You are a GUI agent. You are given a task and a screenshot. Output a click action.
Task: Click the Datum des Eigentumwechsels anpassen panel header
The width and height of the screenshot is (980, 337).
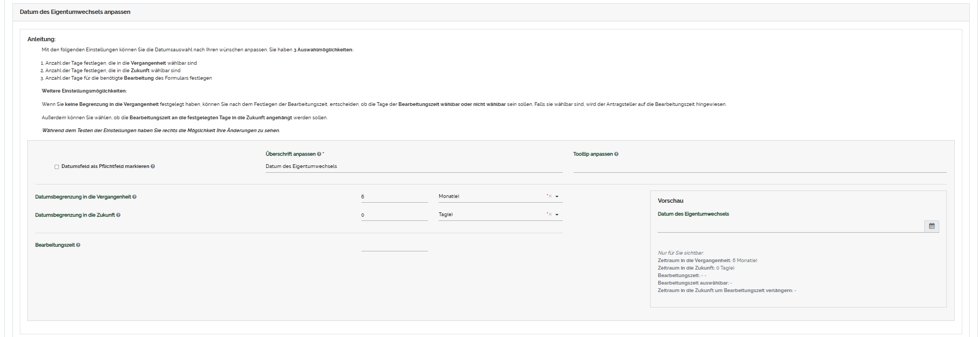click(75, 12)
